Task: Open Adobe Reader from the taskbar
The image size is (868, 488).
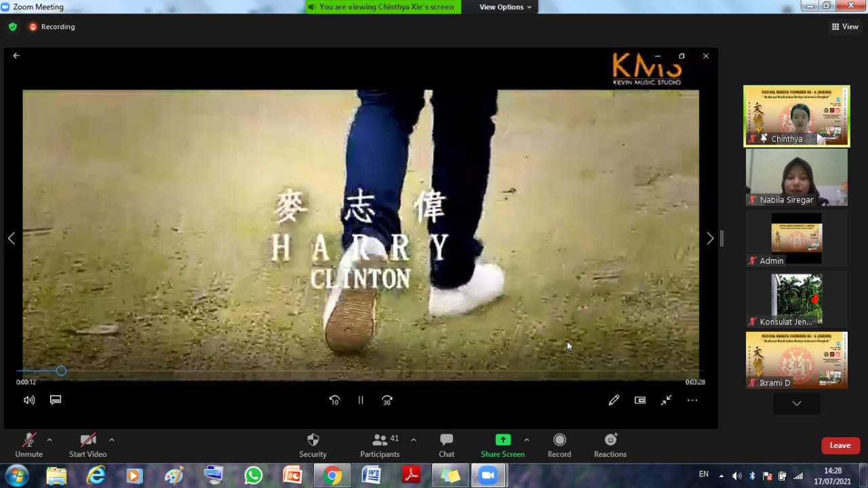Action: tap(411, 476)
